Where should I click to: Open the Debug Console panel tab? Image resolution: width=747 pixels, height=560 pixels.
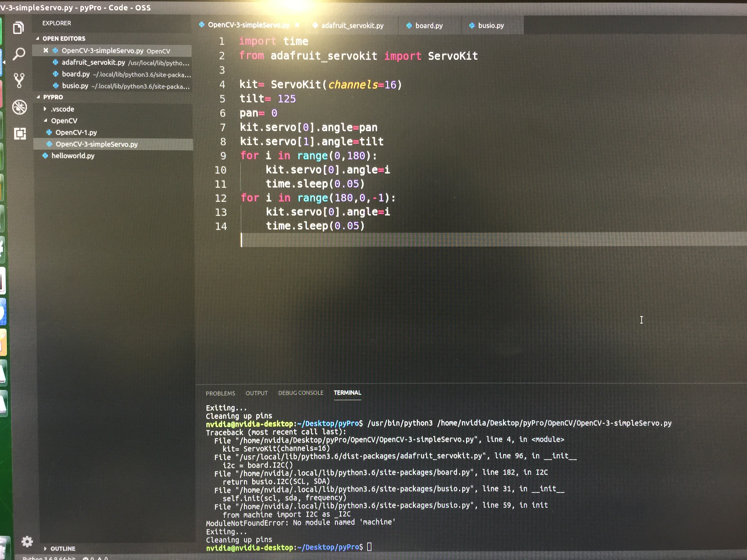tap(300, 393)
